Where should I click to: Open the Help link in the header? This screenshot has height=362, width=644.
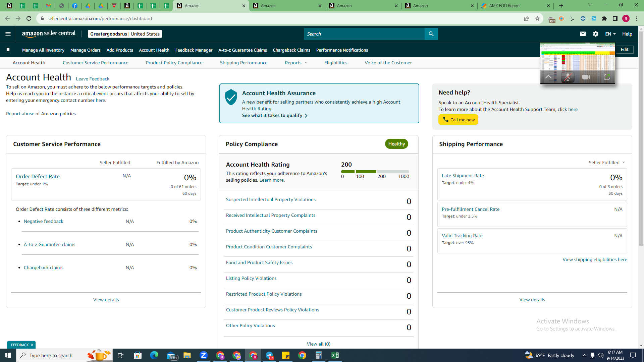[627, 34]
